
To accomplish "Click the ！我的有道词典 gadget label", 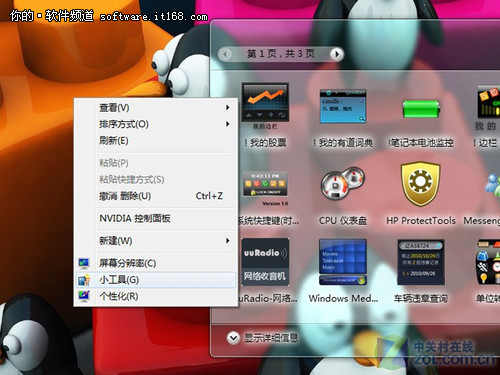I will [343, 143].
